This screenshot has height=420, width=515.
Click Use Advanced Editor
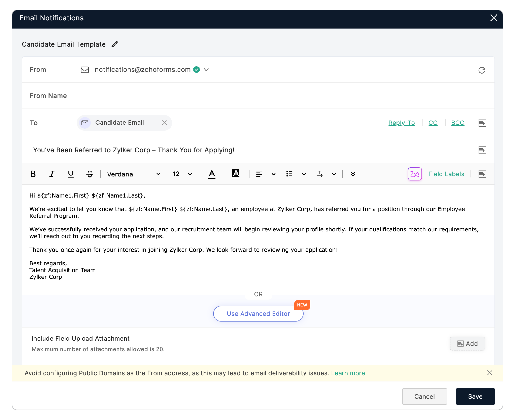pos(258,313)
